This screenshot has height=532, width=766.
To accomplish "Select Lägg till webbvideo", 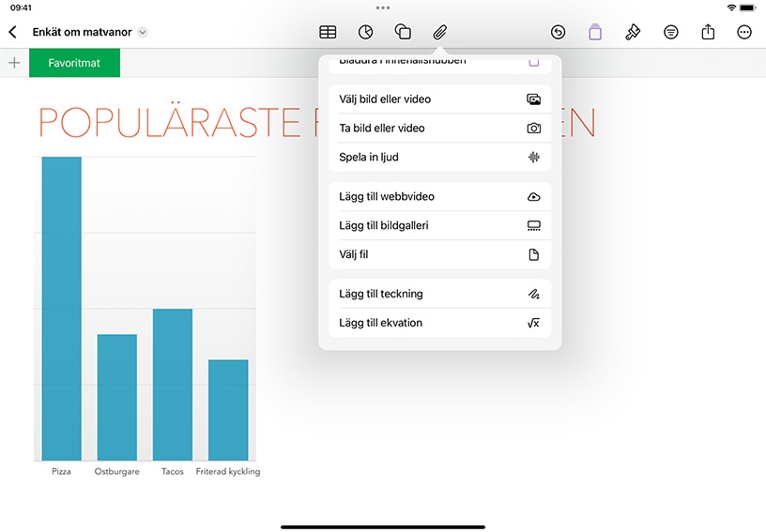I will click(439, 197).
